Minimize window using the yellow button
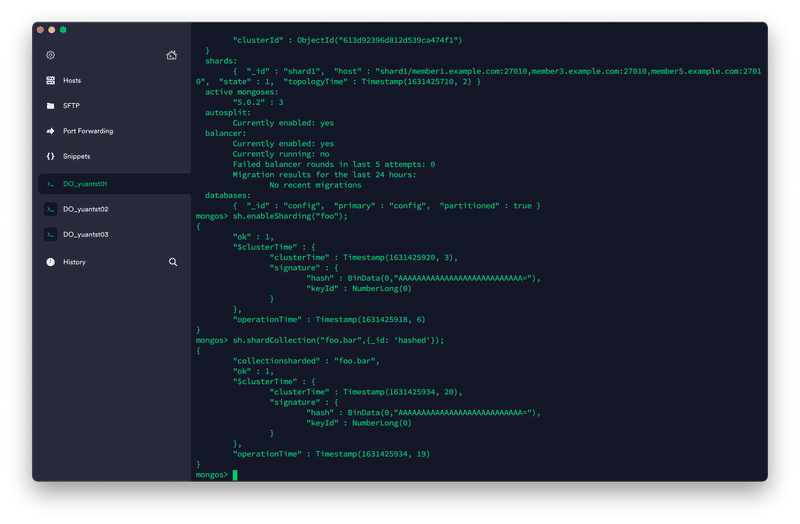The height and width of the screenshot is (524, 800). [x=52, y=30]
